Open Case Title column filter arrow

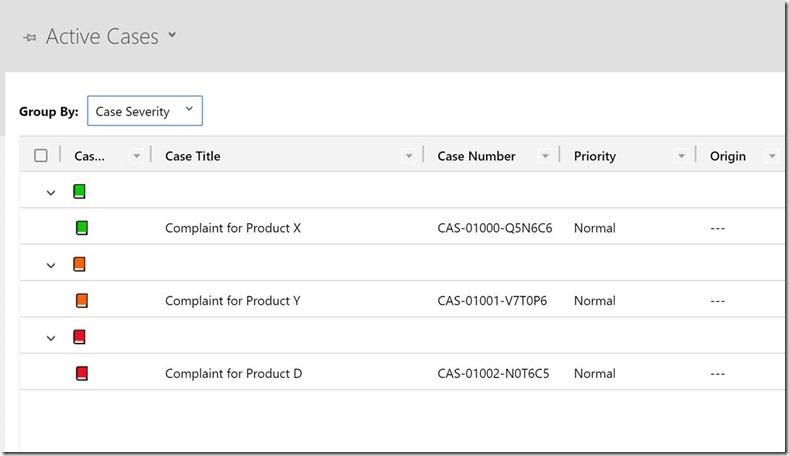408,156
